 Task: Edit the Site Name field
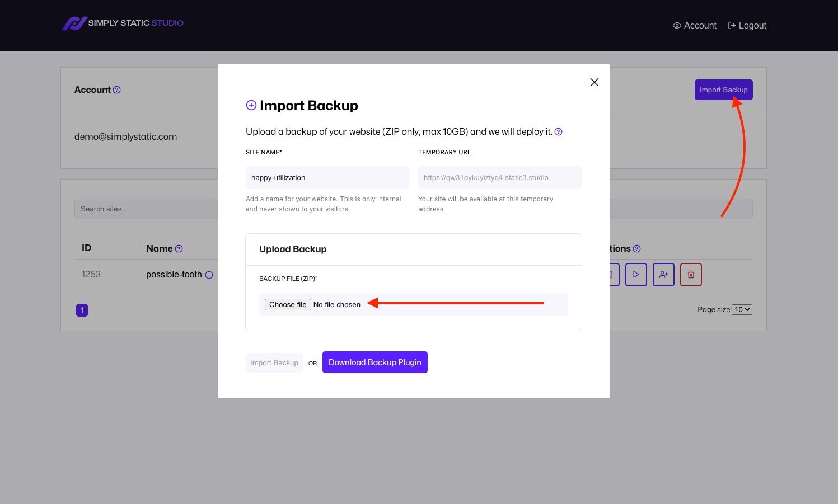click(327, 177)
